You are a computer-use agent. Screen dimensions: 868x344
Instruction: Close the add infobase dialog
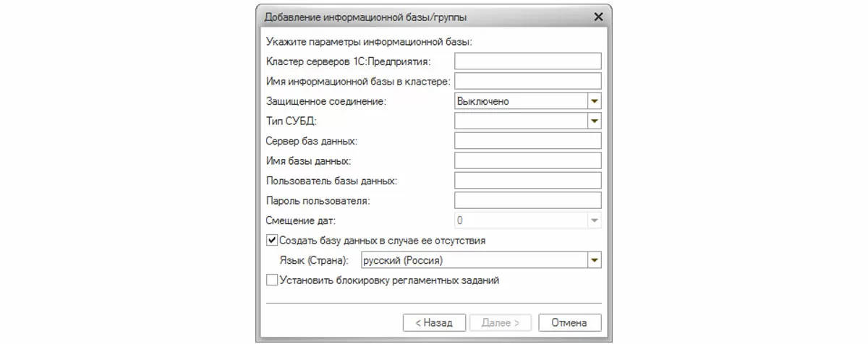tap(598, 16)
